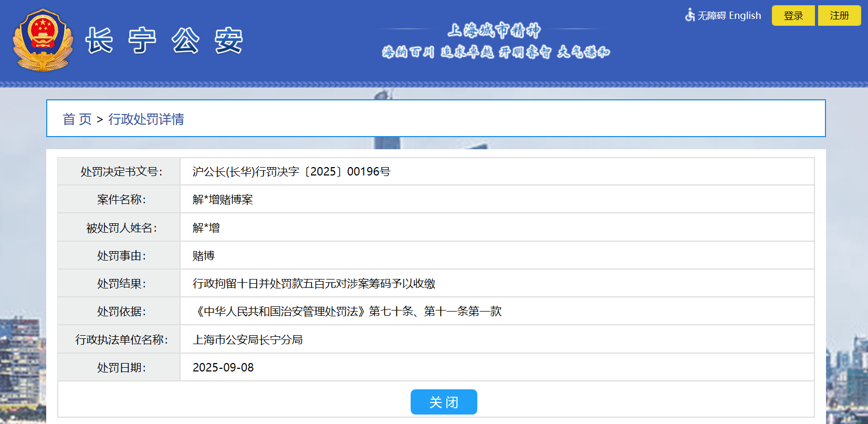Click the blue 关闭 close button
This screenshot has width=868, height=424.
pyautogui.click(x=443, y=402)
